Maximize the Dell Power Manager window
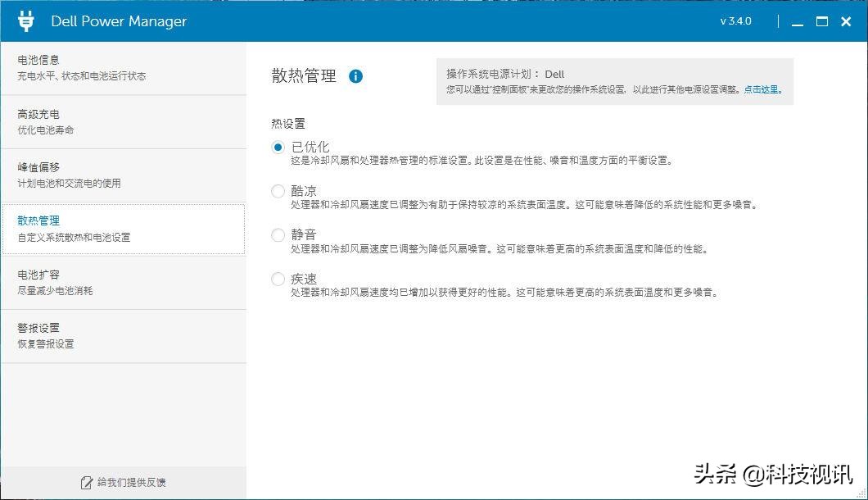868x500 pixels. [x=821, y=21]
